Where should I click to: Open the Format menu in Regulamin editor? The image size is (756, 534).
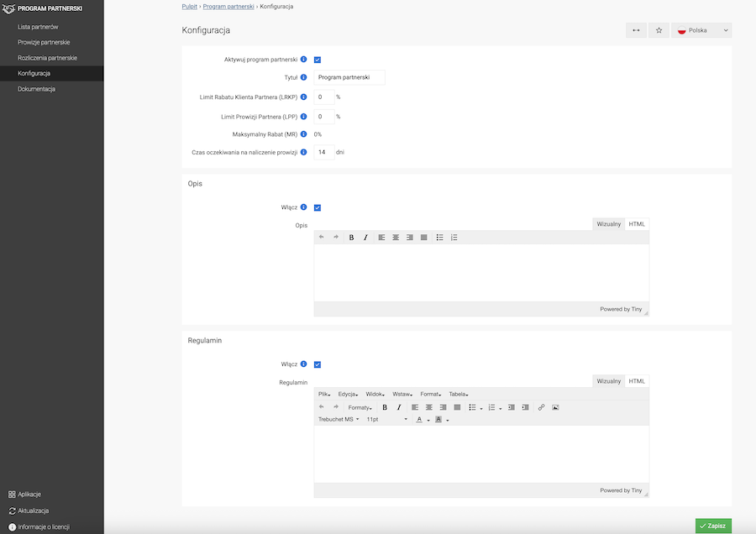[431, 395]
